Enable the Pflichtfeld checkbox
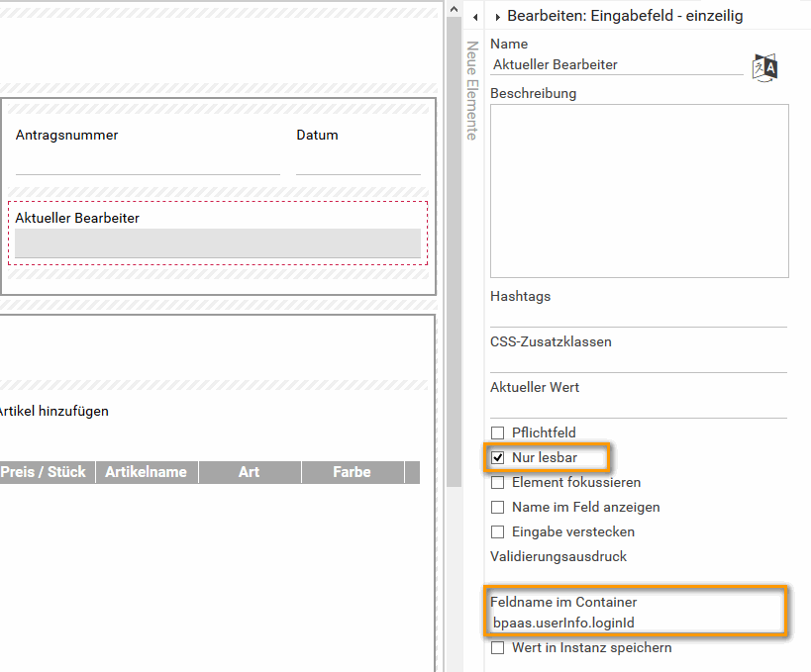Screen dimensions: 811x672 point(498,433)
